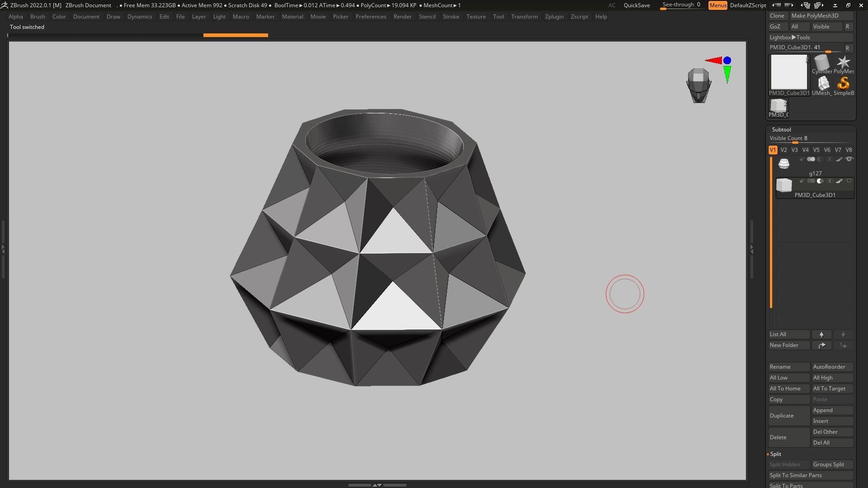
Task: Activate V1 visibility set
Action: (773, 150)
